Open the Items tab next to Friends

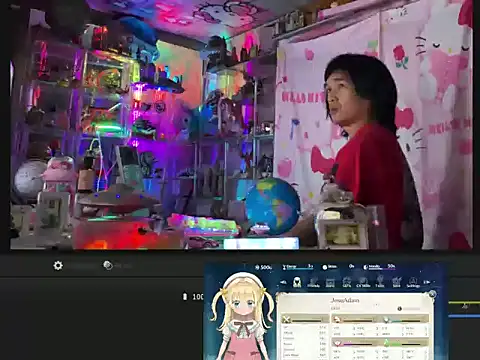click(330, 282)
